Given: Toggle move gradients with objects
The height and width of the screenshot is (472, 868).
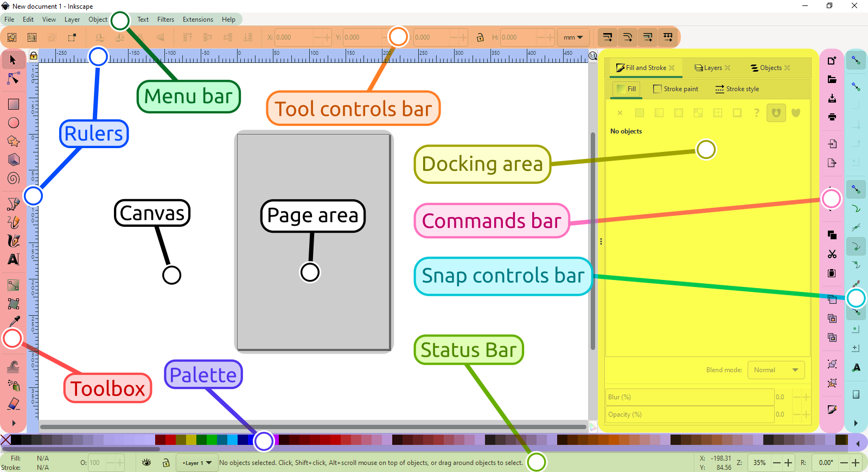Looking at the screenshot, I should [x=648, y=37].
